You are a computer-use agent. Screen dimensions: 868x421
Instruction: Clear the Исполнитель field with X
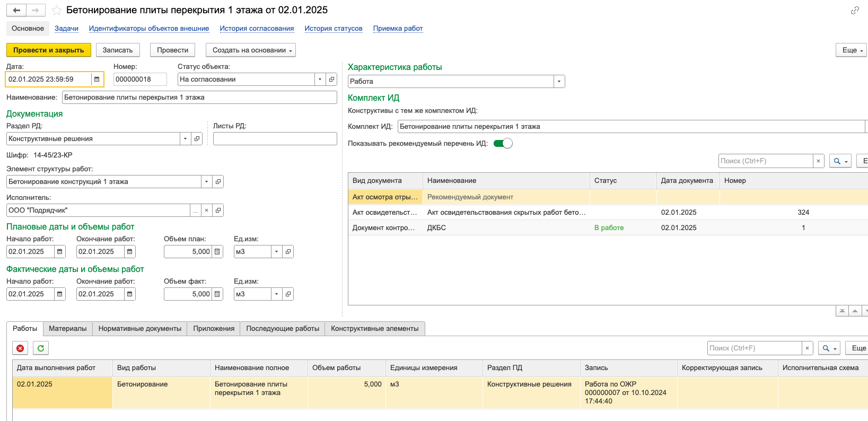(207, 210)
